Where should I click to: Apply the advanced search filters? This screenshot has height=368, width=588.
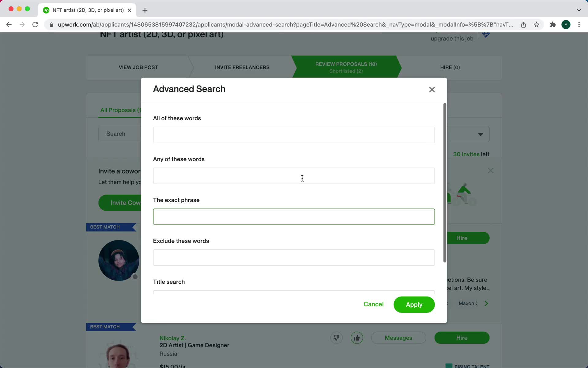coord(414,305)
